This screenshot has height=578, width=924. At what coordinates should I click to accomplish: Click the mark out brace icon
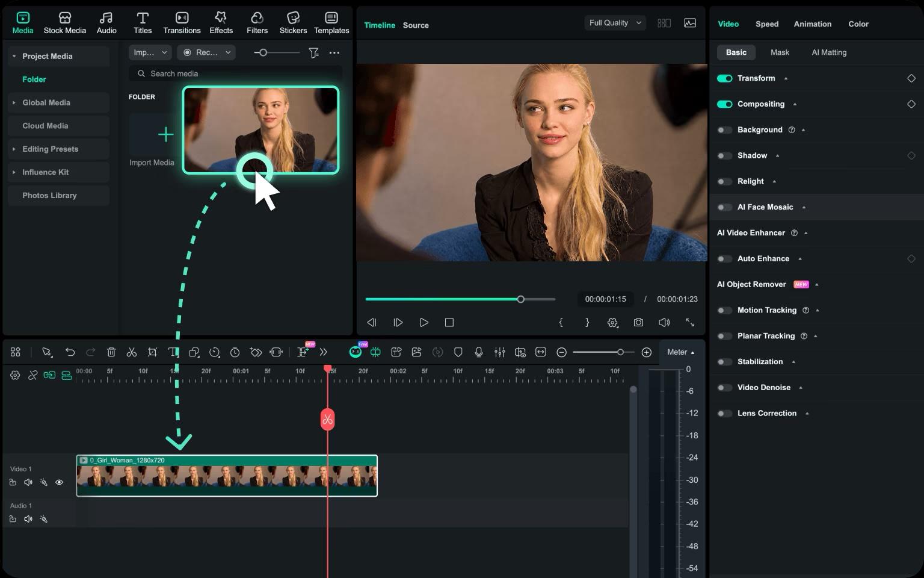click(587, 323)
